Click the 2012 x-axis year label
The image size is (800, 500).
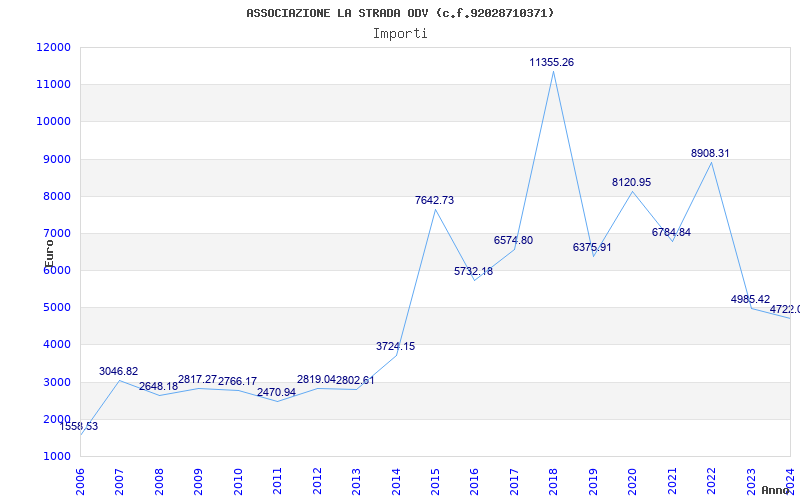click(x=317, y=481)
